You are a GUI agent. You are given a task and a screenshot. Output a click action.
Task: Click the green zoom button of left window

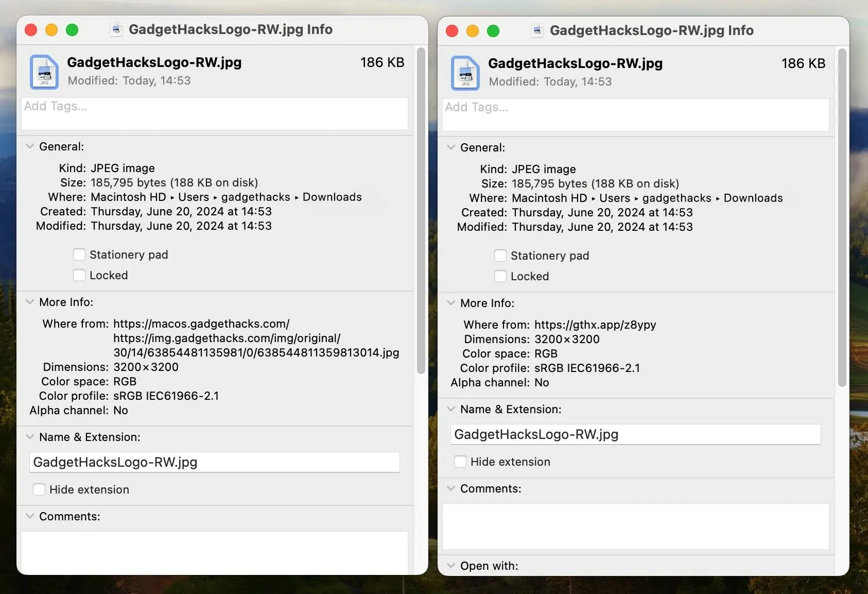click(x=72, y=30)
